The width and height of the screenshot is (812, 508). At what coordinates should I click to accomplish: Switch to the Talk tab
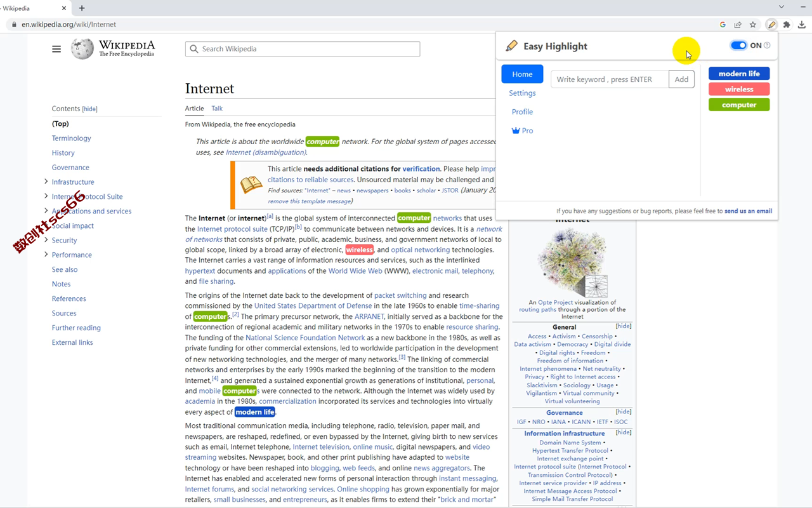(x=217, y=109)
